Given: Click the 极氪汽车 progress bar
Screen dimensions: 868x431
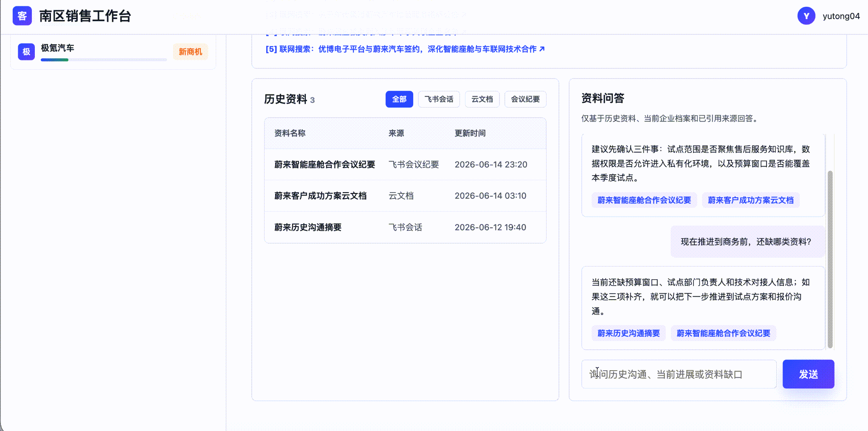Looking at the screenshot, I should coord(104,60).
